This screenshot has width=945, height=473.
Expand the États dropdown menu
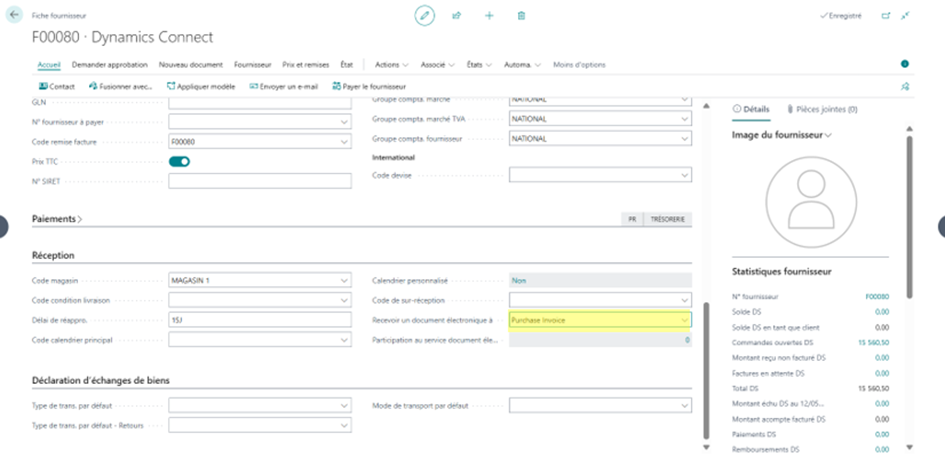click(479, 64)
